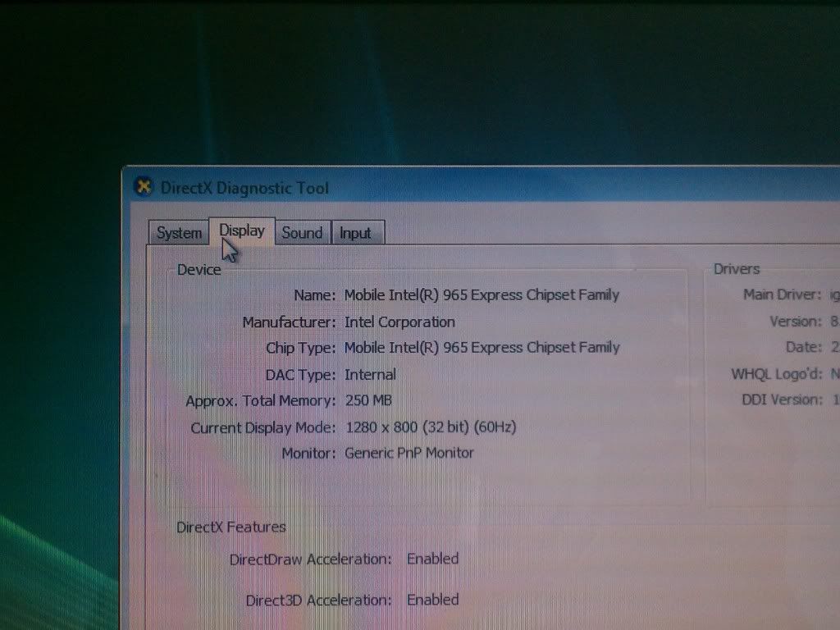
Task: Click the WHQL Logo'd: label
Action: [777, 374]
